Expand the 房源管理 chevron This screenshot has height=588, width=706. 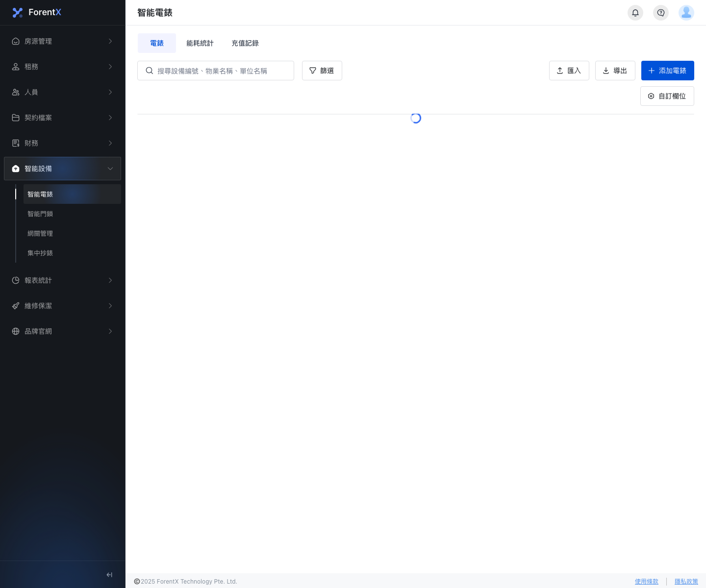click(x=110, y=41)
